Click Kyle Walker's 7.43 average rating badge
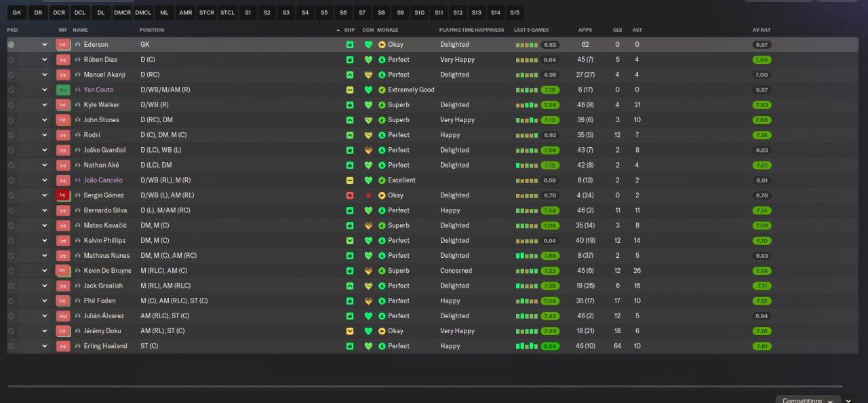The width and height of the screenshot is (868, 403). [x=762, y=105]
